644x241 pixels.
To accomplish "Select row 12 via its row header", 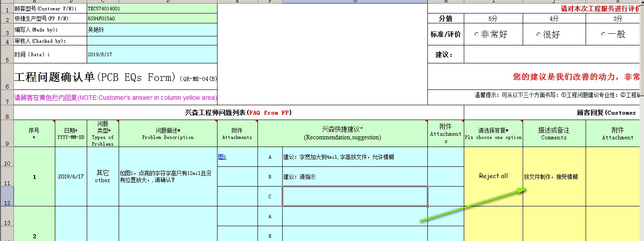I will tap(7, 196).
